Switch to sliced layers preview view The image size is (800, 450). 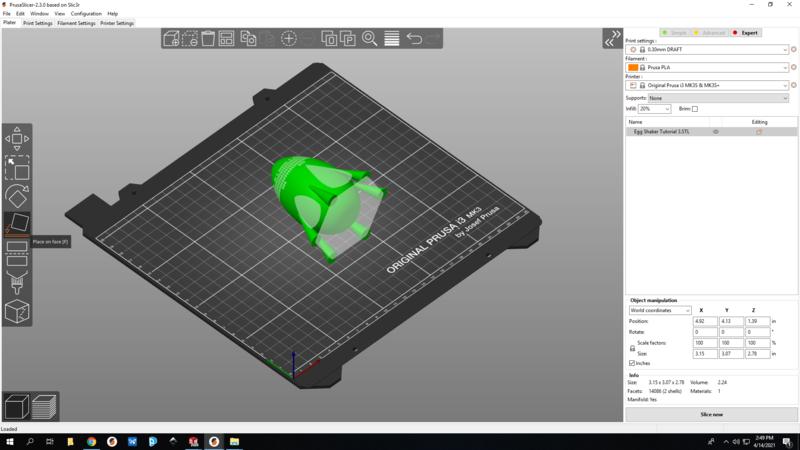44,407
